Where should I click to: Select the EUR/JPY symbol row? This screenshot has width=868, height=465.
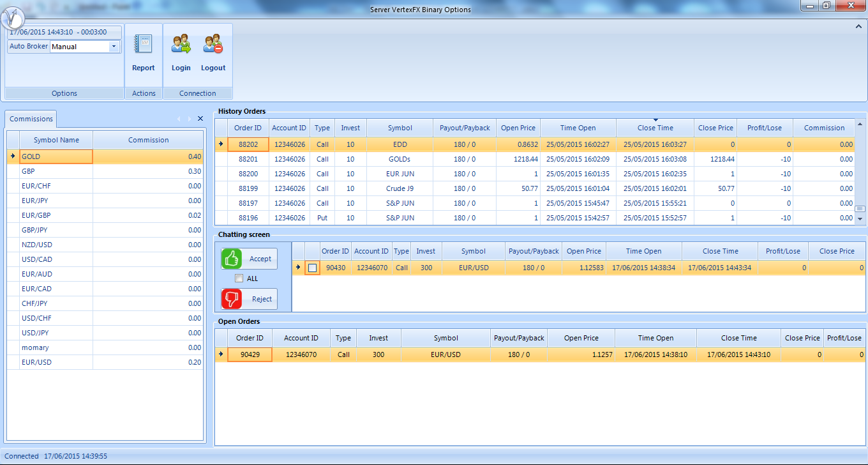tap(105, 201)
